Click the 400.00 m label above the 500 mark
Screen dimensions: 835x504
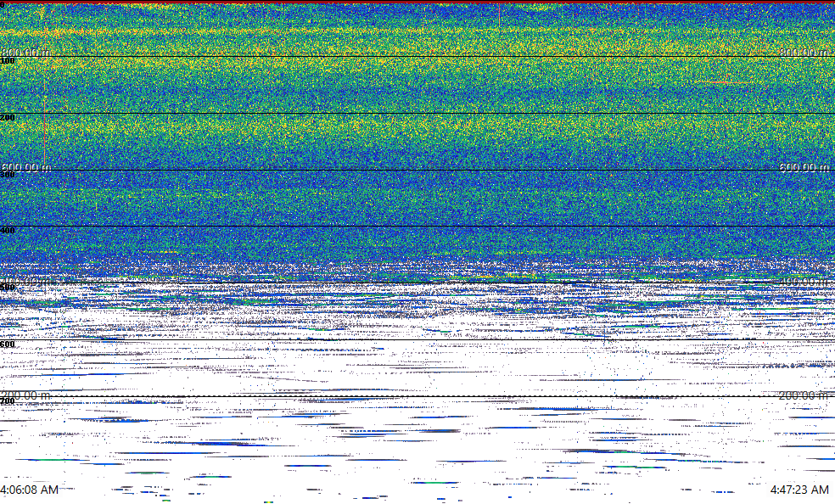[25, 281]
